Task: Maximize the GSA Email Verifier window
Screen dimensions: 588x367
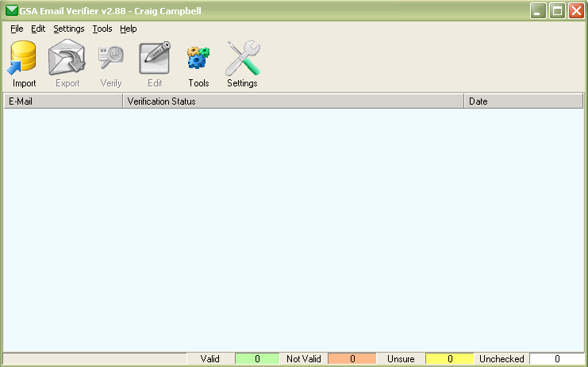Action: [x=557, y=10]
